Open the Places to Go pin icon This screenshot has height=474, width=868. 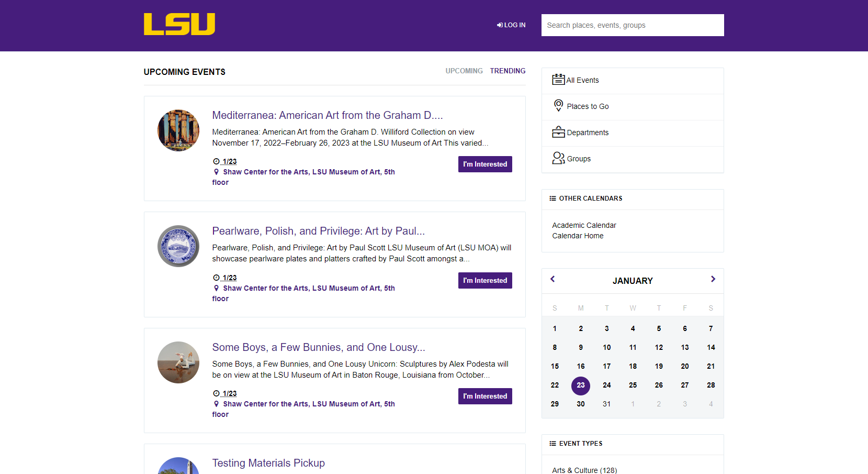tap(558, 106)
